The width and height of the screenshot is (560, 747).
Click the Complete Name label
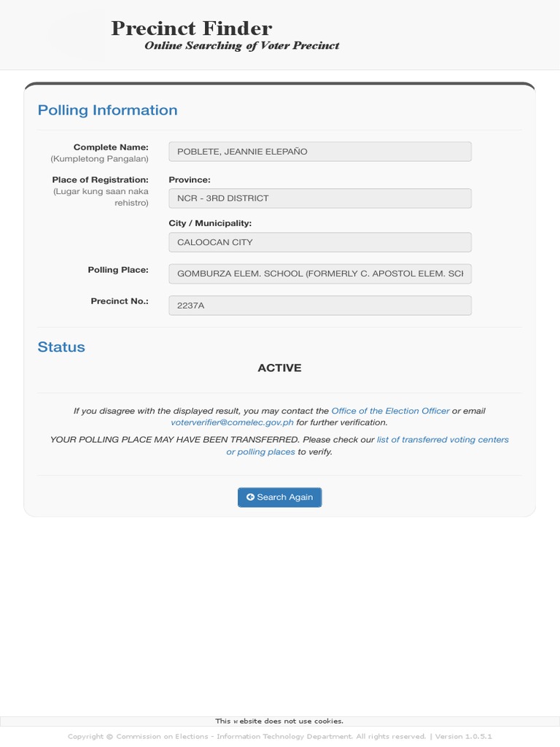coord(111,147)
